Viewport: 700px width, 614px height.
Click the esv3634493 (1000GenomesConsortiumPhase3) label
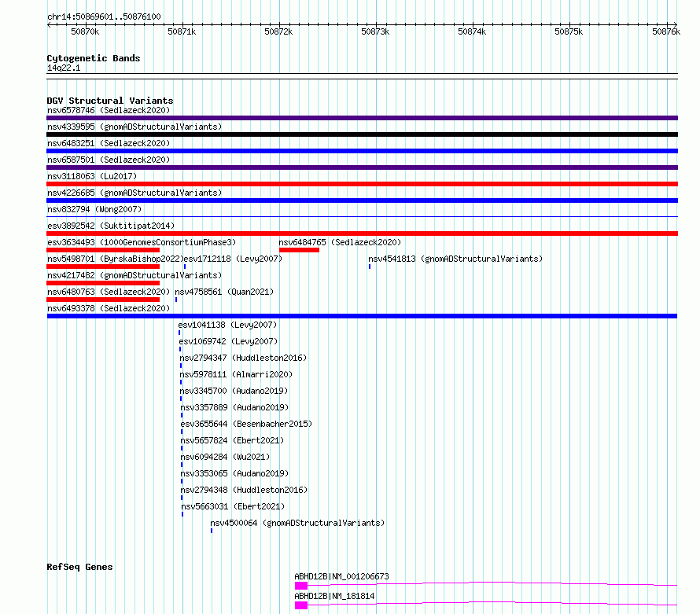142,242
